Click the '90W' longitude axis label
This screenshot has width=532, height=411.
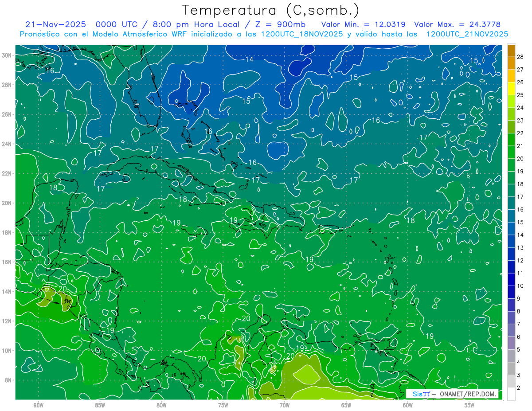38,405
